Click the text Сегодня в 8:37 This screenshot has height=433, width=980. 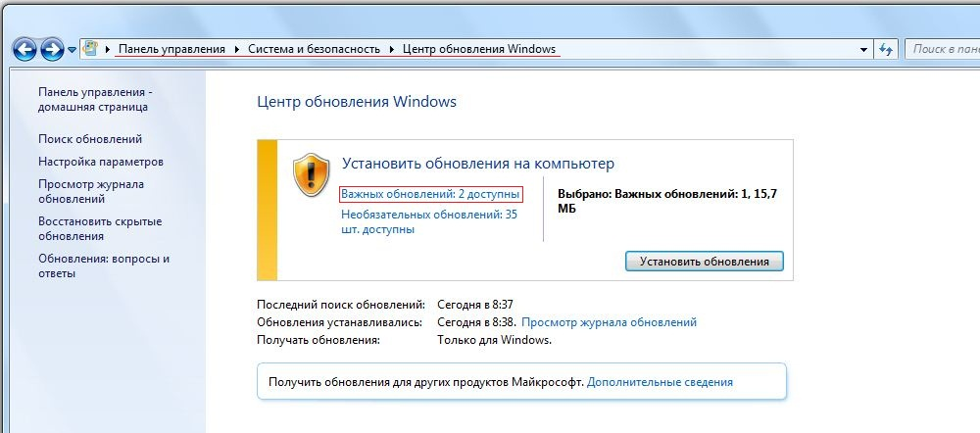tap(475, 305)
